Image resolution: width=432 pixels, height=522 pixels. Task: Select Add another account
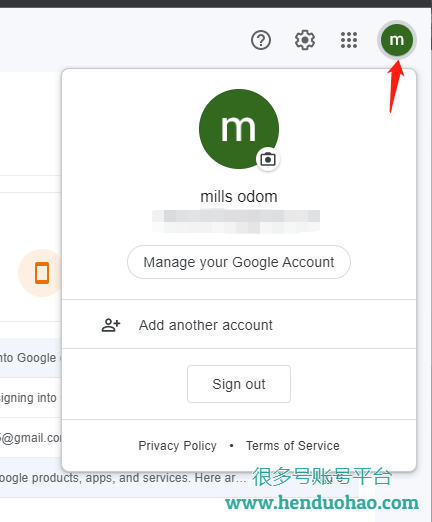point(239,325)
